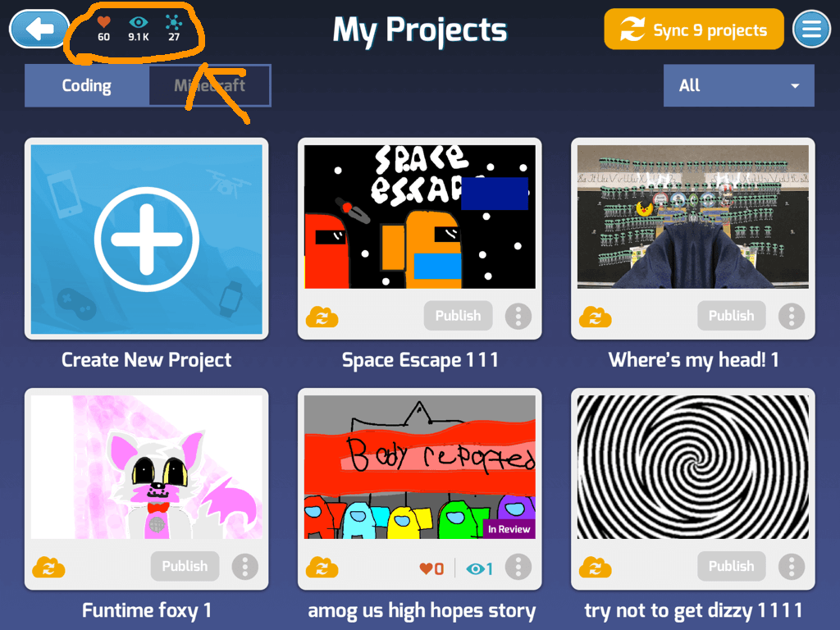Publish the Where's my head! 1 project
The height and width of the screenshot is (630, 840).
coord(731,316)
